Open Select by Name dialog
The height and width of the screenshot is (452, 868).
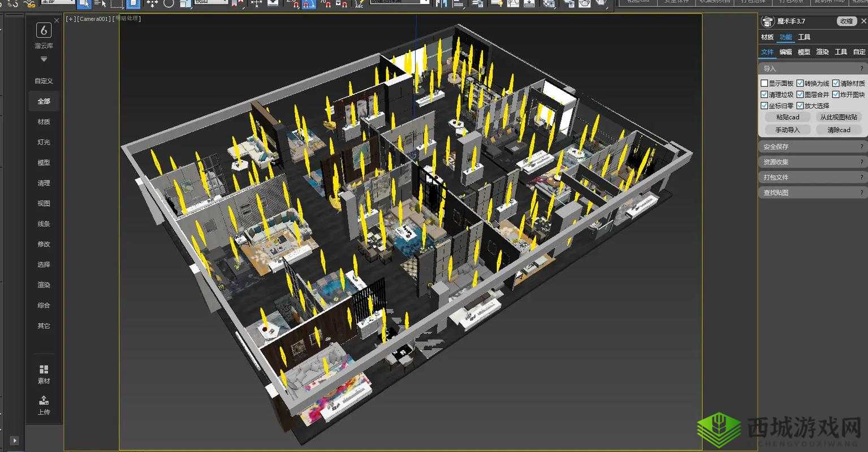pos(100,5)
